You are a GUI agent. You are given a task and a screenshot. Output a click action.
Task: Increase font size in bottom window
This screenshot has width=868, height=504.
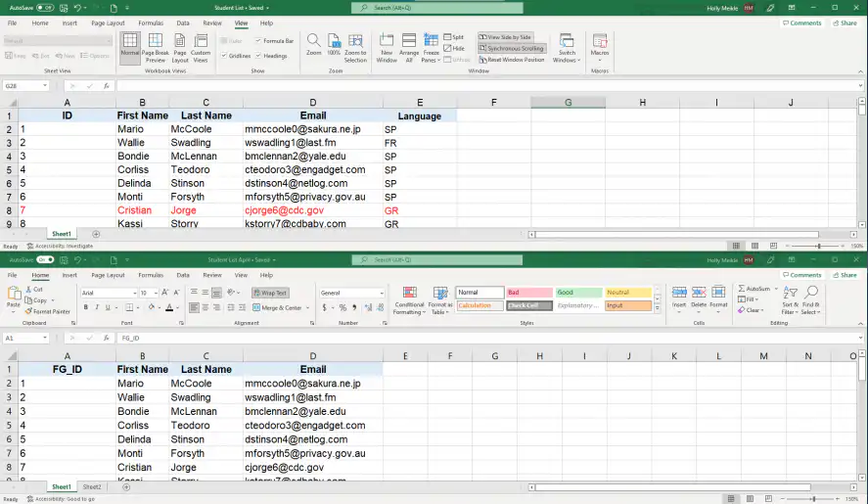(165, 293)
